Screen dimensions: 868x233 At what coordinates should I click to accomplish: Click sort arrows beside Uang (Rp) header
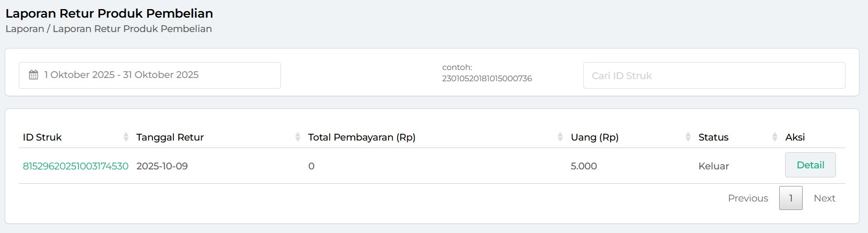pos(688,137)
